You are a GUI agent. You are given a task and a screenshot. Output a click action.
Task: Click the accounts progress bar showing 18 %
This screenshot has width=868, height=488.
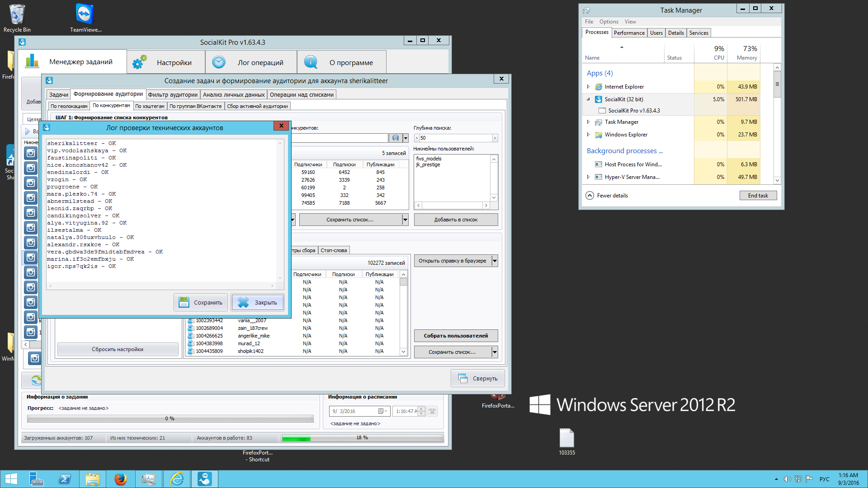[x=363, y=438]
